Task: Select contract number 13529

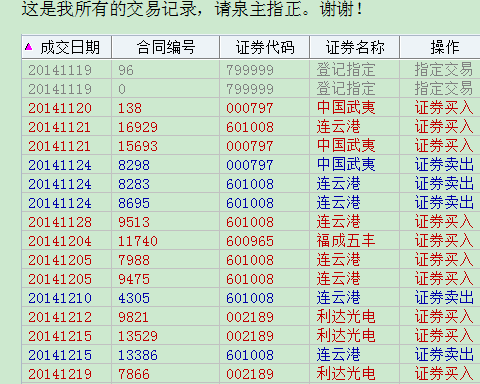Action: pos(138,336)
